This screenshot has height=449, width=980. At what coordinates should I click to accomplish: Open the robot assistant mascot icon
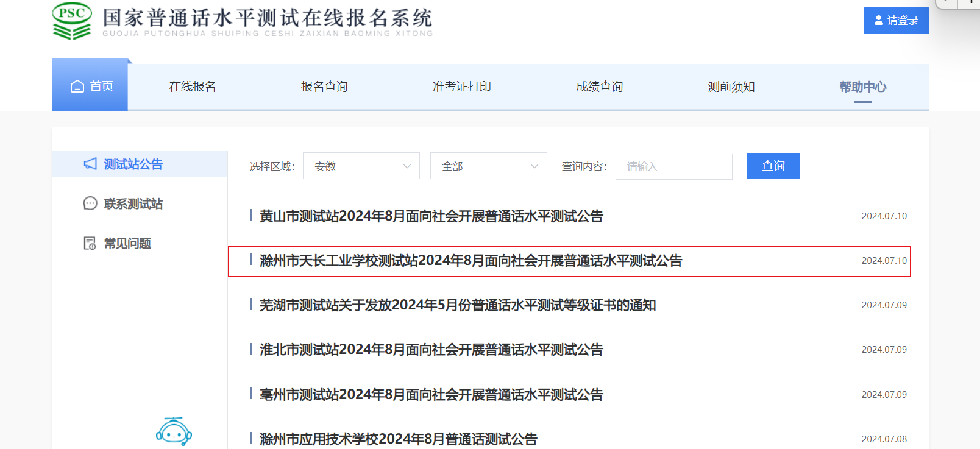pos(174,432)
